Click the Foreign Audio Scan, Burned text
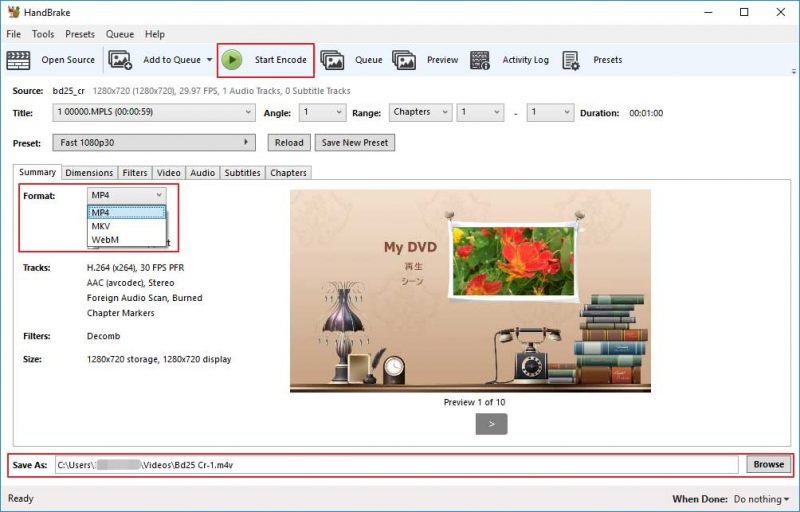 pos(144,298)
